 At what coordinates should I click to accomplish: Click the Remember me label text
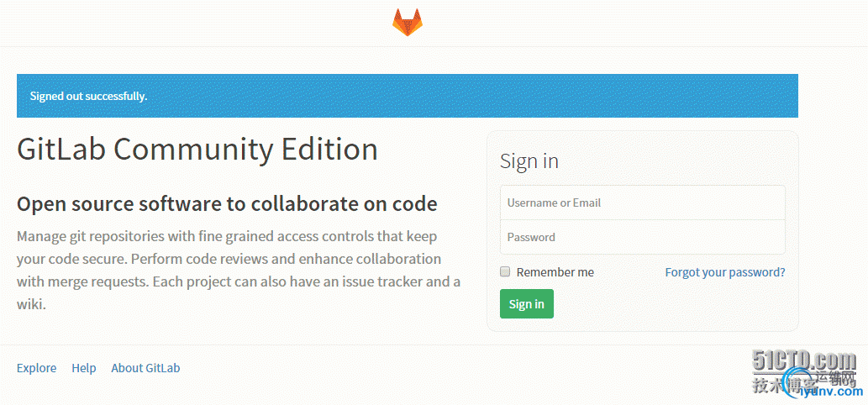[555, 272]
